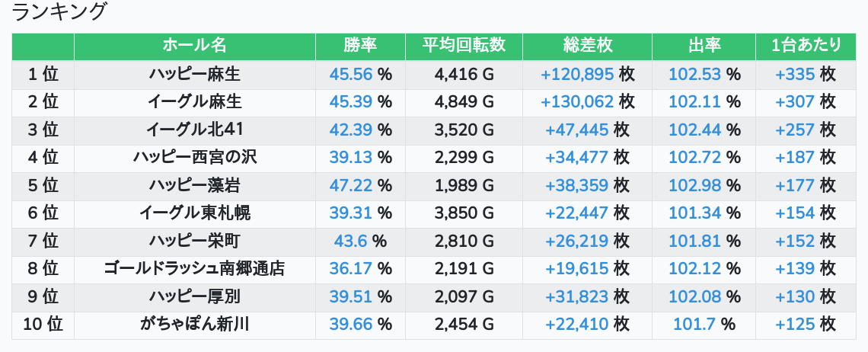The height and width of the screenshot is (352, 868).
Task: Open ゴールドラッシュ南郷通店 hall entry
Action: pyautogui.click(x=195, y=268)
